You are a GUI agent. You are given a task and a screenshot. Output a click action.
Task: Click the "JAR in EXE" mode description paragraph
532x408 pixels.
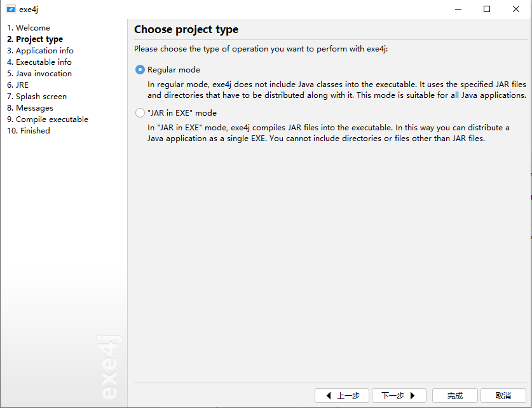coord(329,133)
